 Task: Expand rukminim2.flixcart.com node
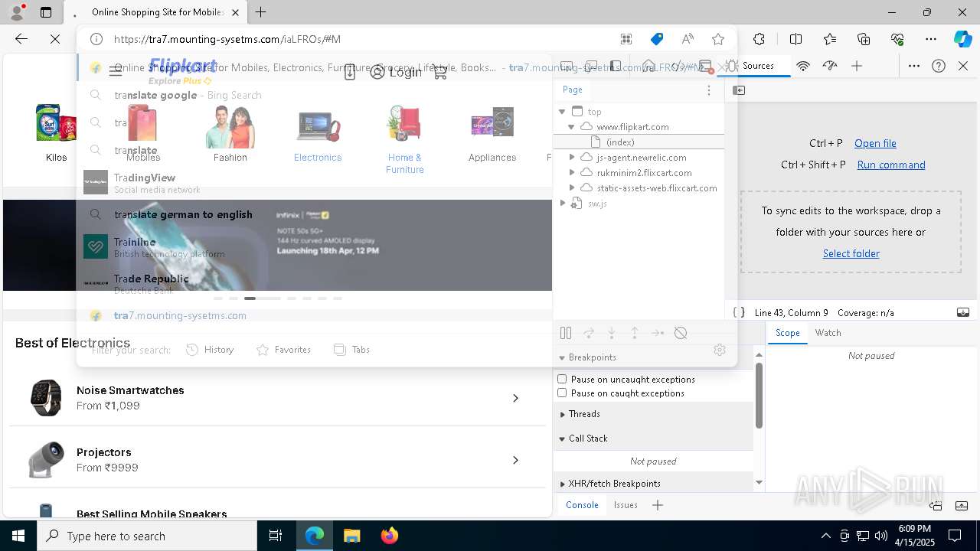coord(571,172)
